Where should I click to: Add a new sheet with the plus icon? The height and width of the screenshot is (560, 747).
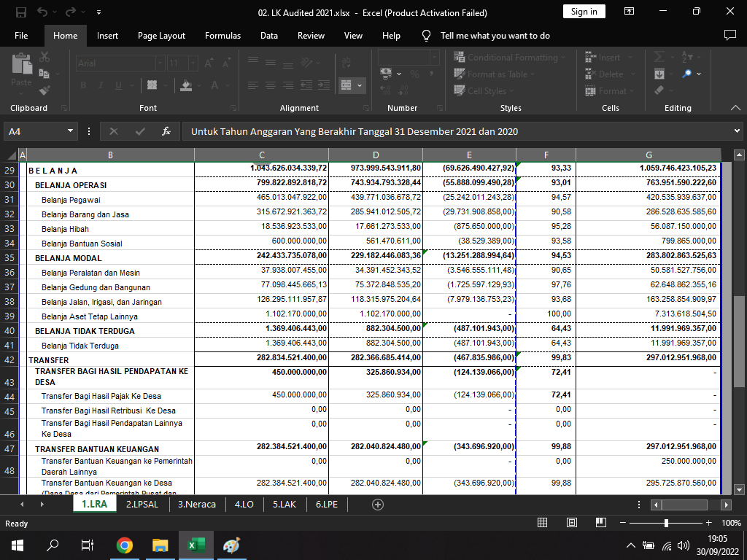pyautogui.click(x=378, y=504)
